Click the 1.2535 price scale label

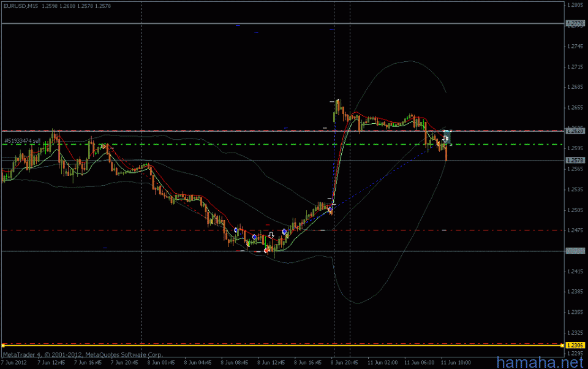pyautogui.click(x=575, y=189)
